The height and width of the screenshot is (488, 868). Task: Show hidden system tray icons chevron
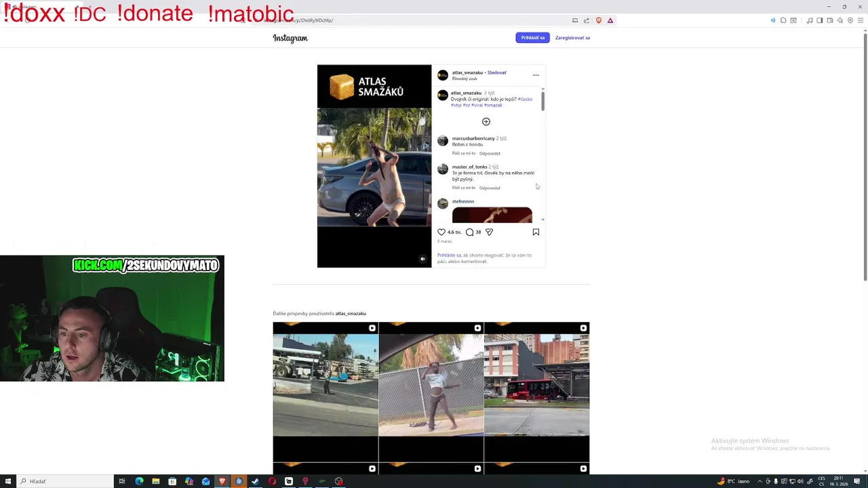pyautogui.click(x=759, y=481)
